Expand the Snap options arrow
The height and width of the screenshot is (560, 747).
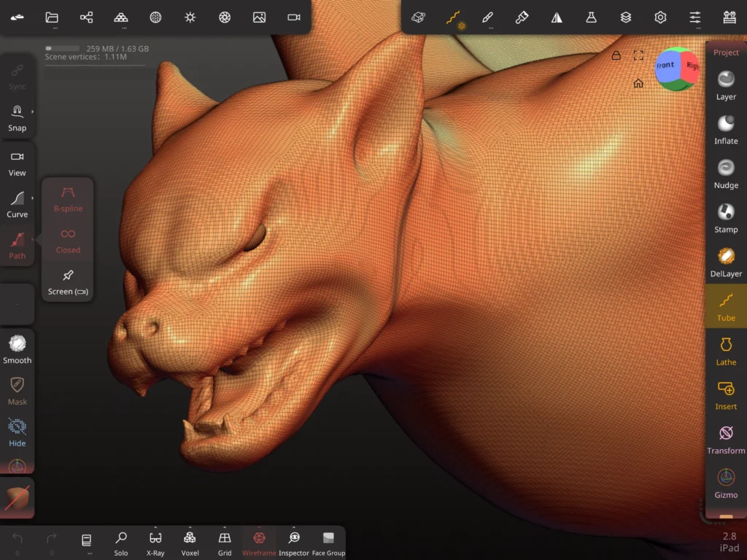point(32,112)
